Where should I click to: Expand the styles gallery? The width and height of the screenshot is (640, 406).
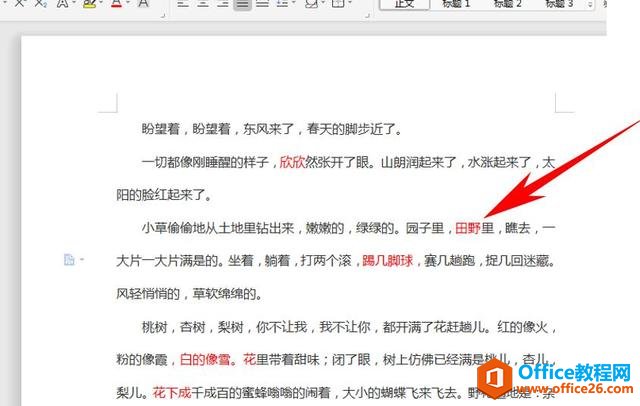click(590, 5)
